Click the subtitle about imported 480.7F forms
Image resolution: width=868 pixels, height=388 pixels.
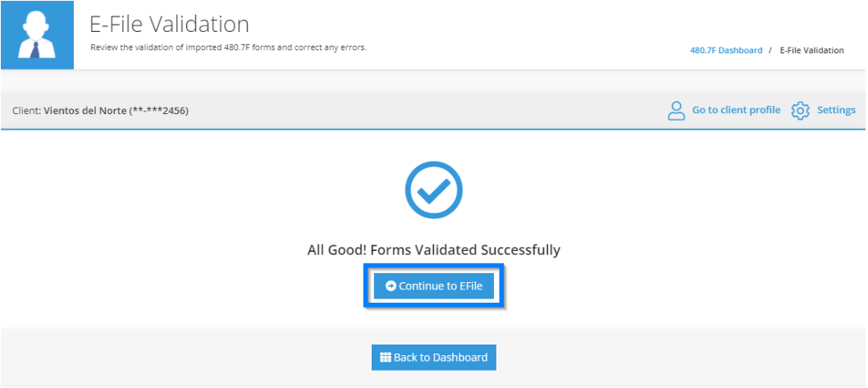[x=228, y=48]
